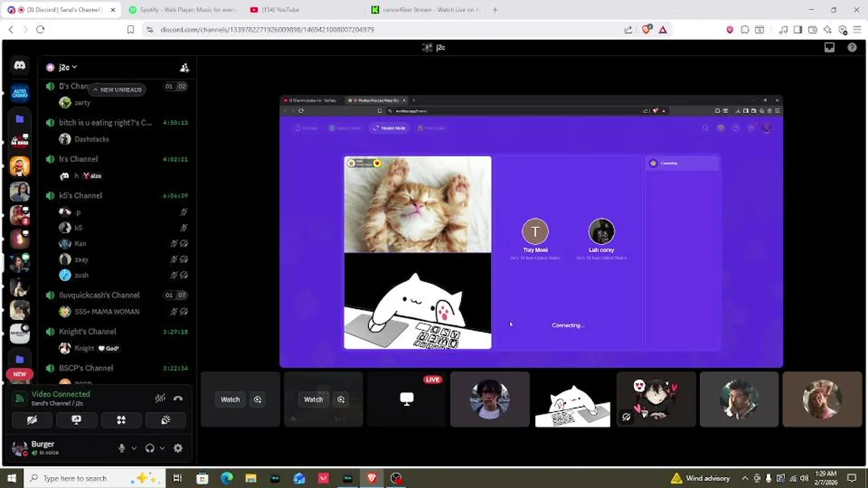Click the first Watch stream button
This screenshot has height=488, width=868.
pyautogui.click(x=231, y=399)
